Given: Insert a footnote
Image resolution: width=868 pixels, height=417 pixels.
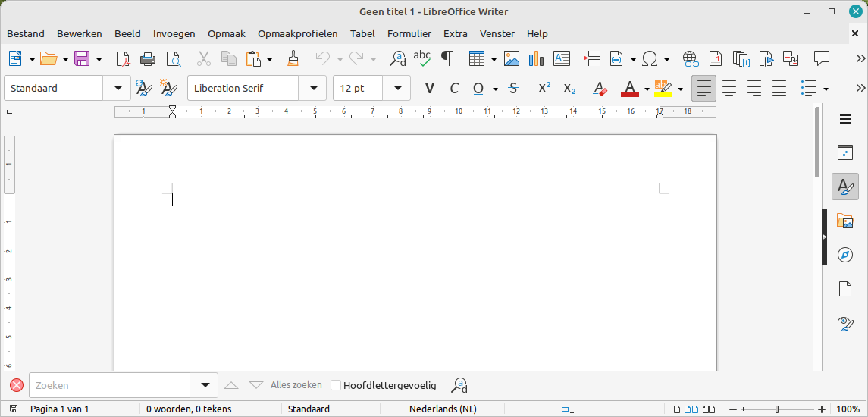Looking at the screenshot, I should coord(716,58).
